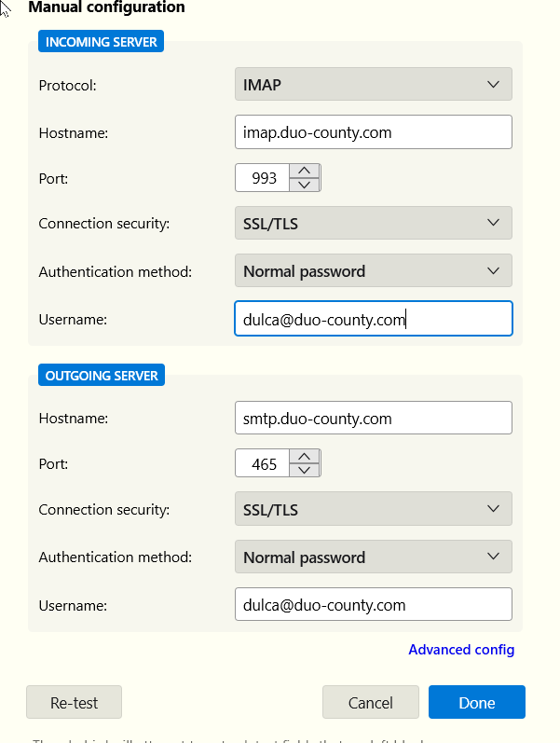Open outgoing Connection security dropdown
Image resolution: width=560 pixels, height=743 pixels.
373,510
